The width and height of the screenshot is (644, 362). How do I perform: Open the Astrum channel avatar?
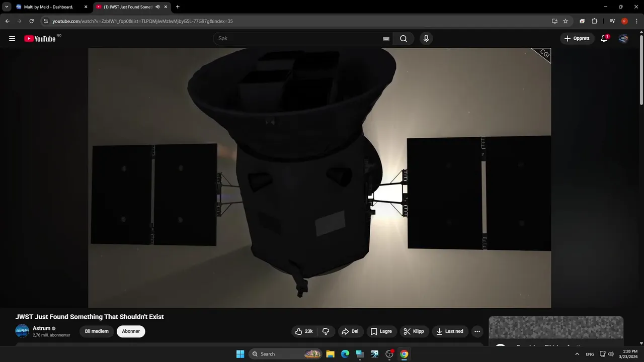(22, 331)
